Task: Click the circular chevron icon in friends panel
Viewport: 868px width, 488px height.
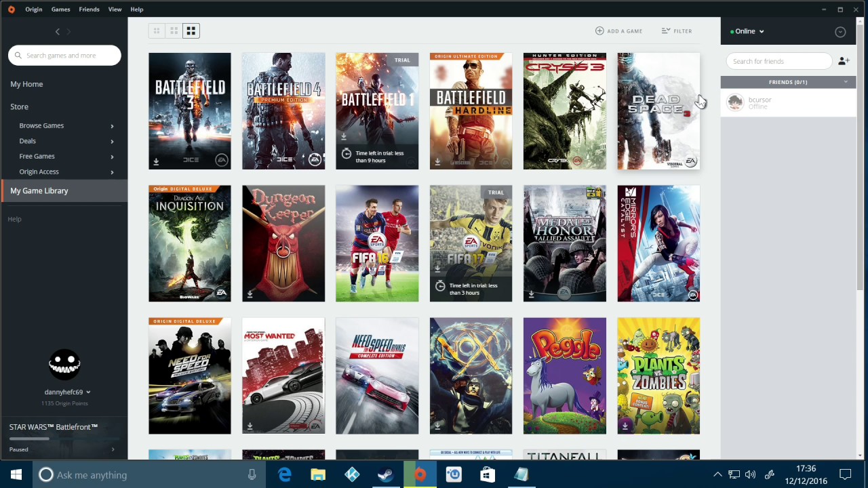Action: tap(840, 32)
